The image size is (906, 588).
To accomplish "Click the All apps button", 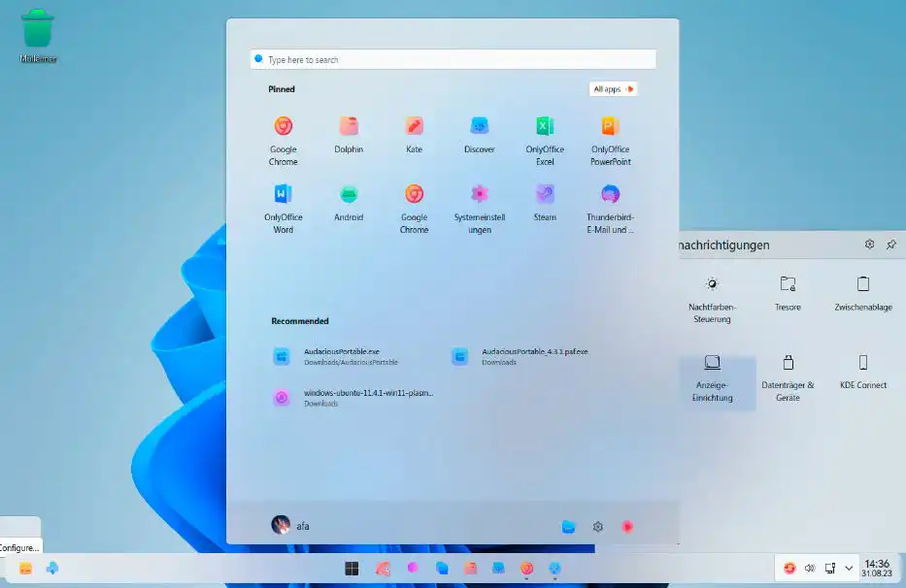I will (613, 89).
